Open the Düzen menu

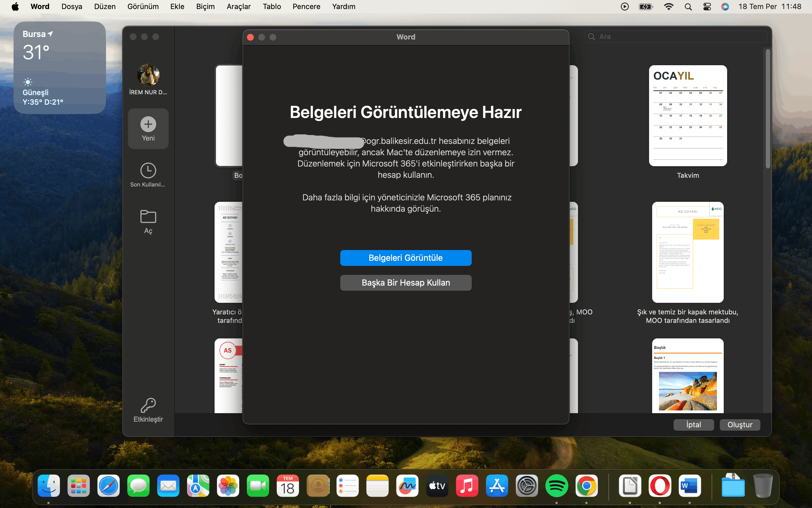click(105, 7)
